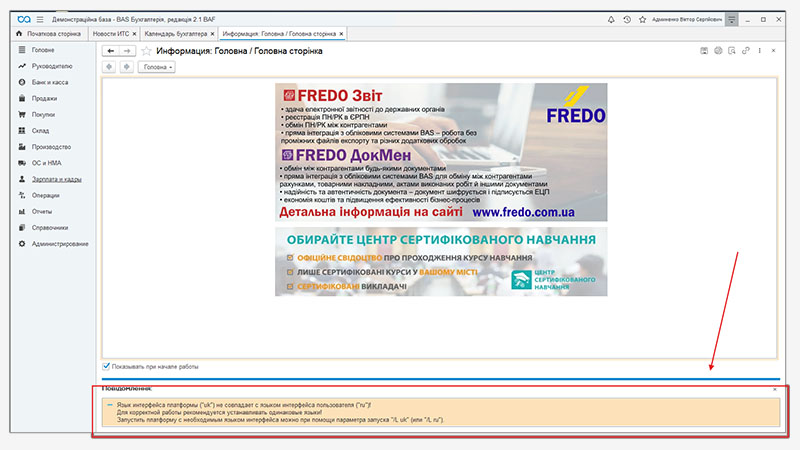Click preview icon in page toolbar
This screenshot has width=800, height=450.
pyautogui.click(x=732, y=51)
